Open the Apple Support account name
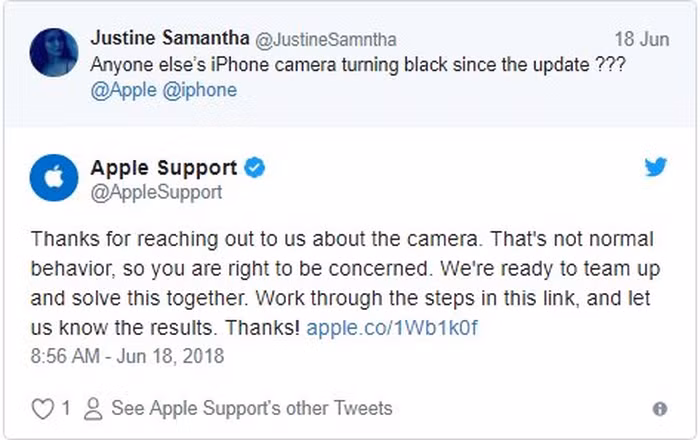Screen dimensions: 700x440 point(164,167)
